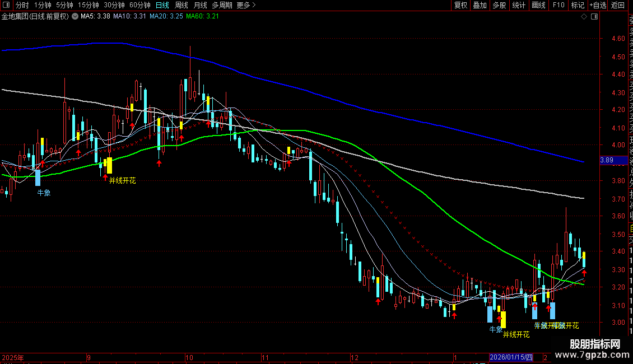633x364 pixels.
Task: Click the MA20: 3.25 indicator label
Action: (166, 16)
